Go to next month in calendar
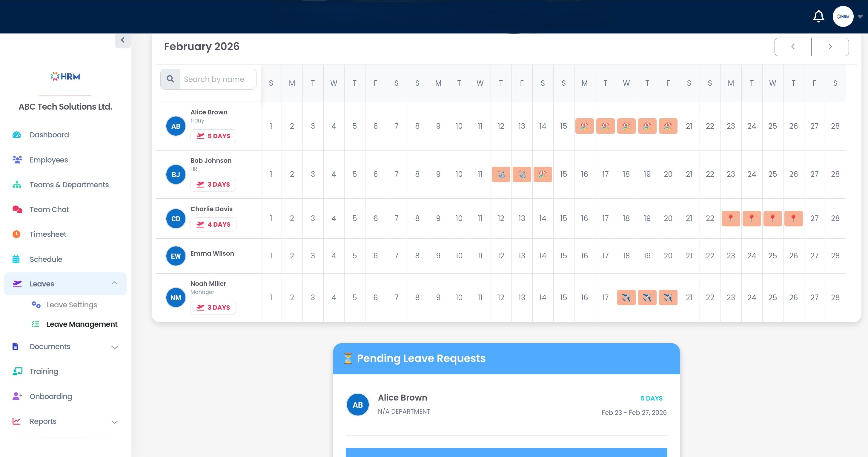868x457 pixels. point(830,47)
